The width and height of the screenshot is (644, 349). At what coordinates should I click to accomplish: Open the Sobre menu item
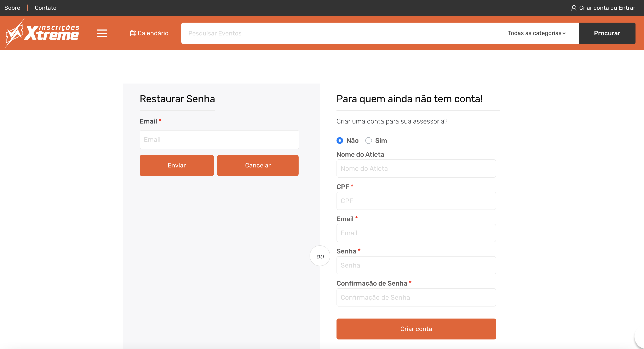[x=12, y=8]
